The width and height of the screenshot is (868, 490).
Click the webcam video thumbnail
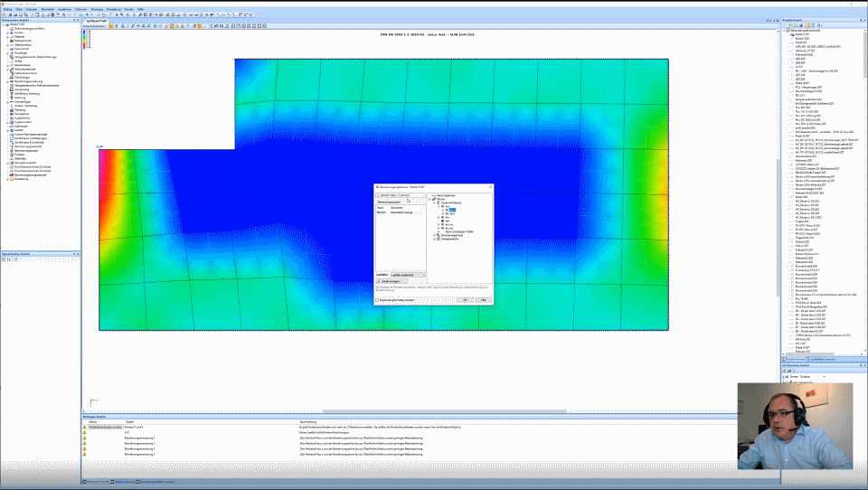coord(795,426)
